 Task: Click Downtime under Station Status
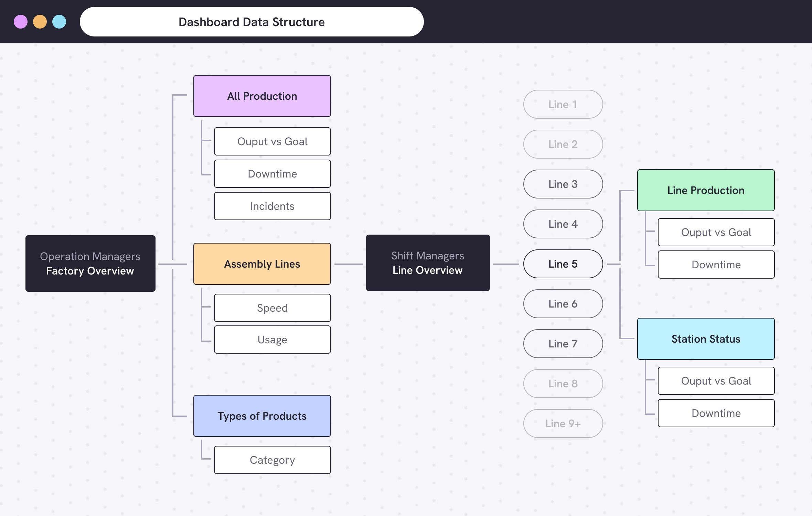point(716,413)
